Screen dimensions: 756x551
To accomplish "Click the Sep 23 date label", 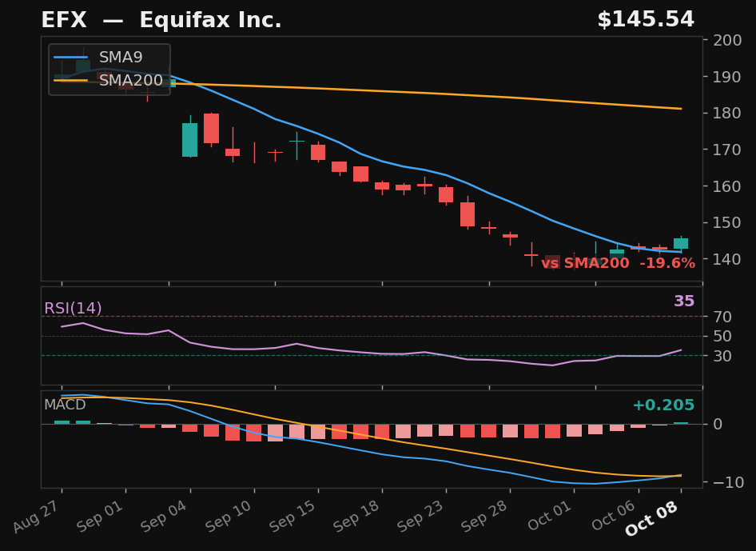I will [x=421, y=516].
